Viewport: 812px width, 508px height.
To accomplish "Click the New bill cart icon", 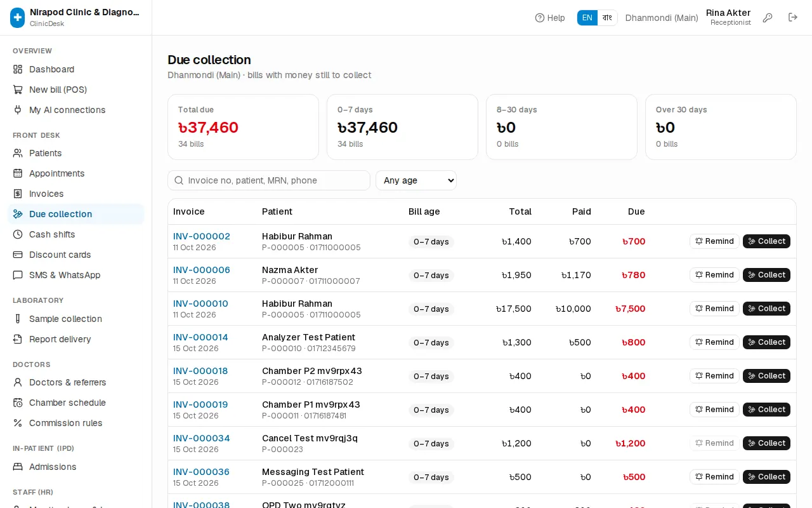I will (18, 90).
